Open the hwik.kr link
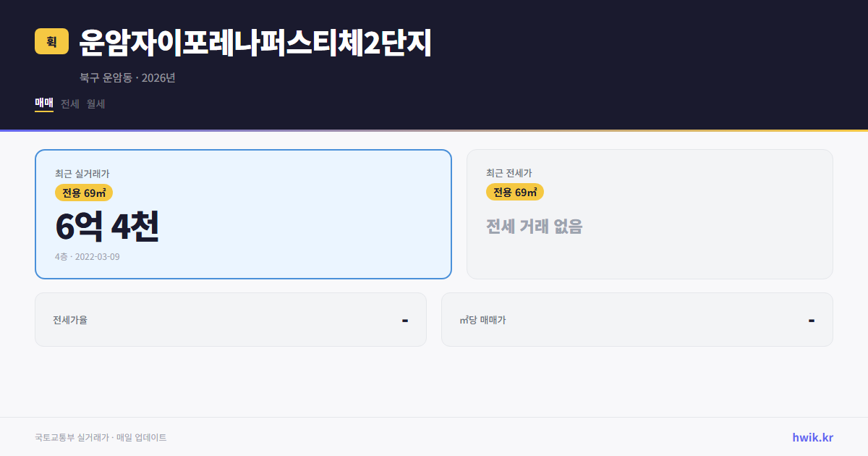The height and width of the screenshot is (456, 868). click(x=812, y=436)
